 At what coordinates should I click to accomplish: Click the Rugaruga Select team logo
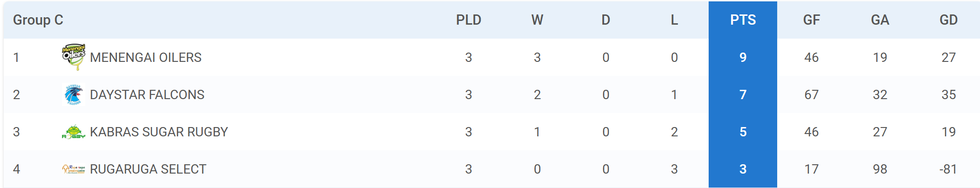click(x=74, y=169)
